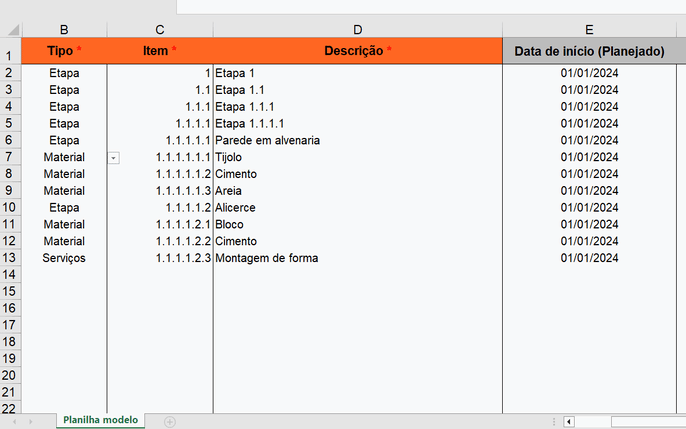Screen dimensions: 686x429
Task: Click the tab bar resize handle dots
Action: 554,422
